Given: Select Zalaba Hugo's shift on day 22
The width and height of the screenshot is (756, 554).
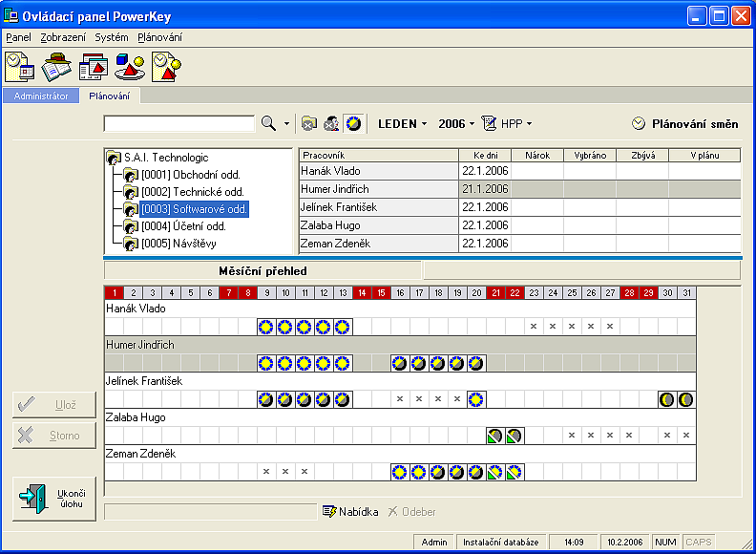Looking at the screenshot, I should pos(514,436).
